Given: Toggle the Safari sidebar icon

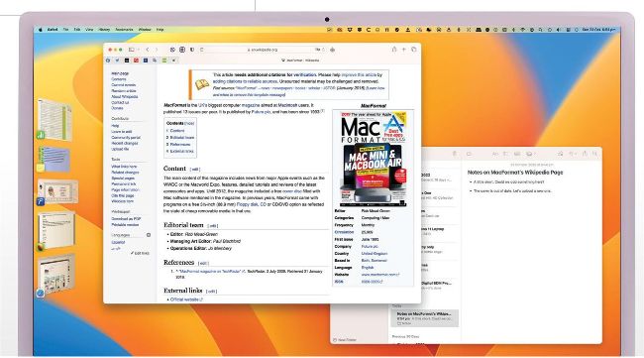Looking at the screenshot, I should click(x=132, y=50).
